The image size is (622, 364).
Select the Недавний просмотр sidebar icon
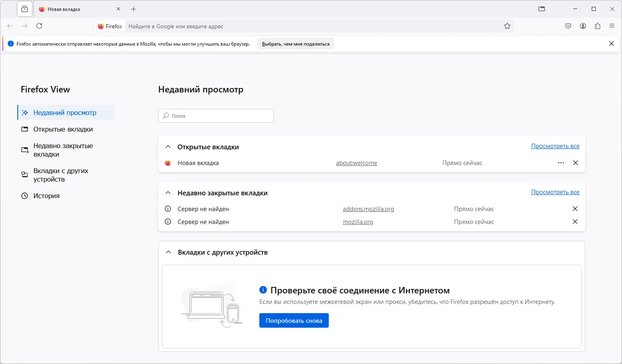(25, 113)
